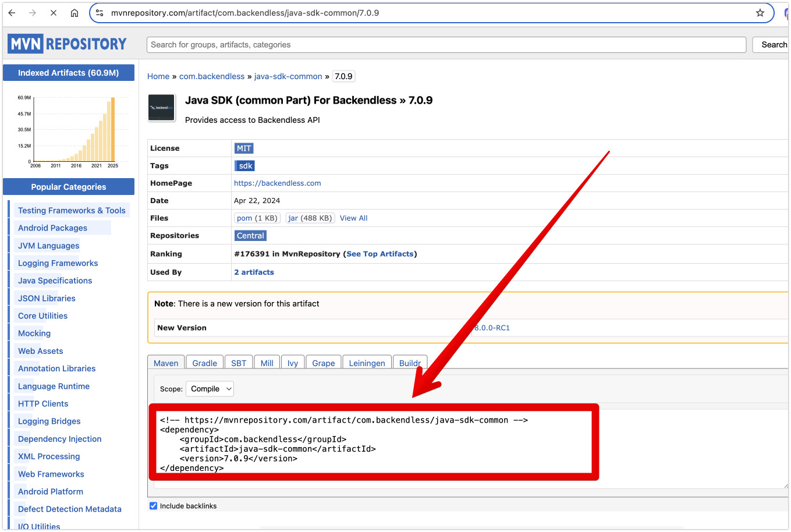Open Java Specifications category
Image resolution: width=791 pixels, height=532 pixels.
[x=55, y=281]
